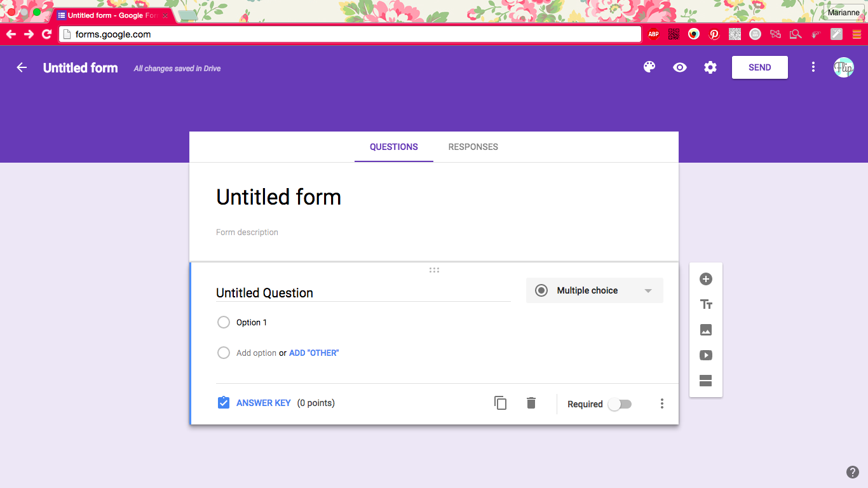Click the forms.google.com address bar
Viewport: 868px width, 488px height.
coord(350,34)
